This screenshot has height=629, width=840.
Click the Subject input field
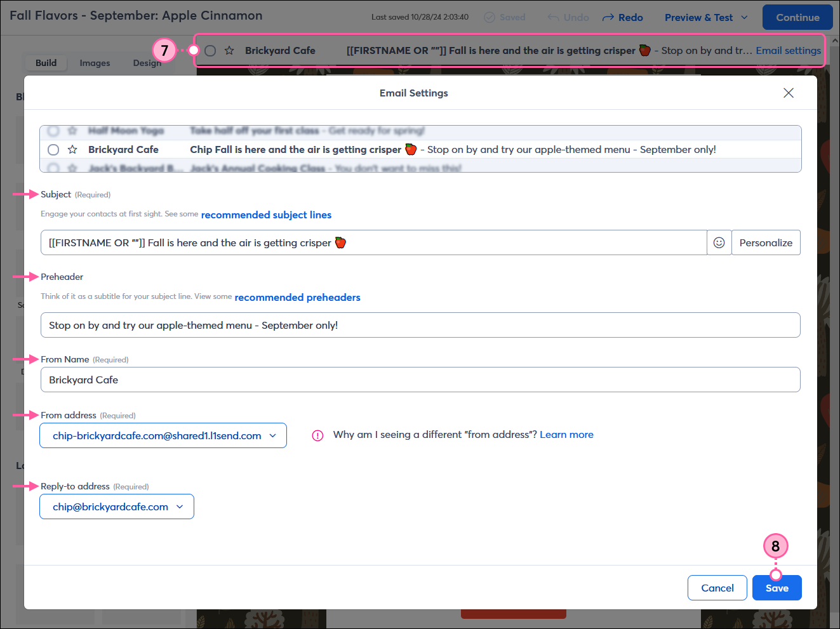[374, 242]
